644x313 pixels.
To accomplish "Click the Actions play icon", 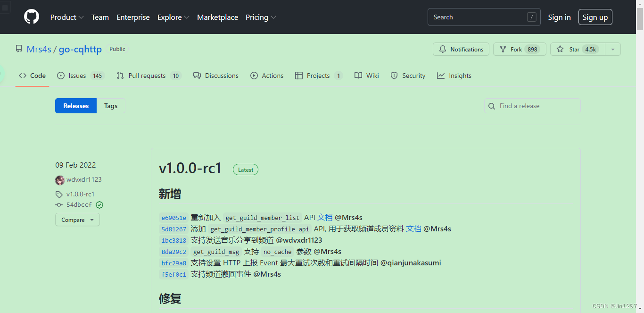I will tap(254, 76).
